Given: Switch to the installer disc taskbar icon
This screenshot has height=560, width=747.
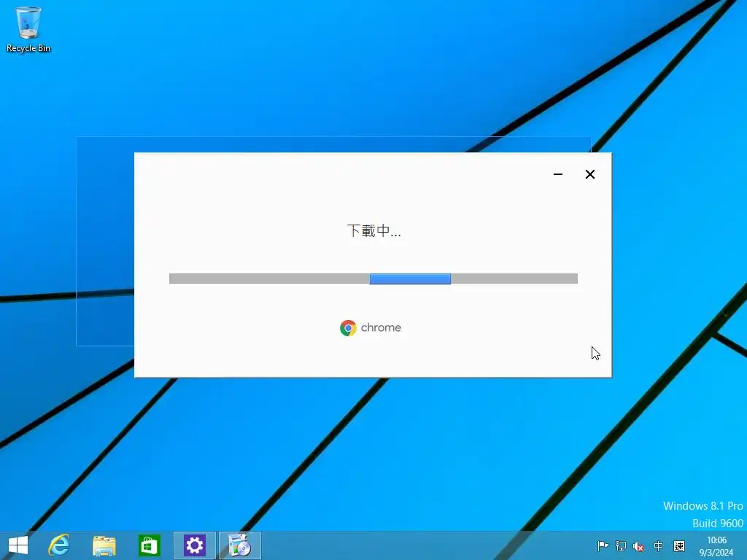Looking at the screenshot, I should click(x=239, y=545).
